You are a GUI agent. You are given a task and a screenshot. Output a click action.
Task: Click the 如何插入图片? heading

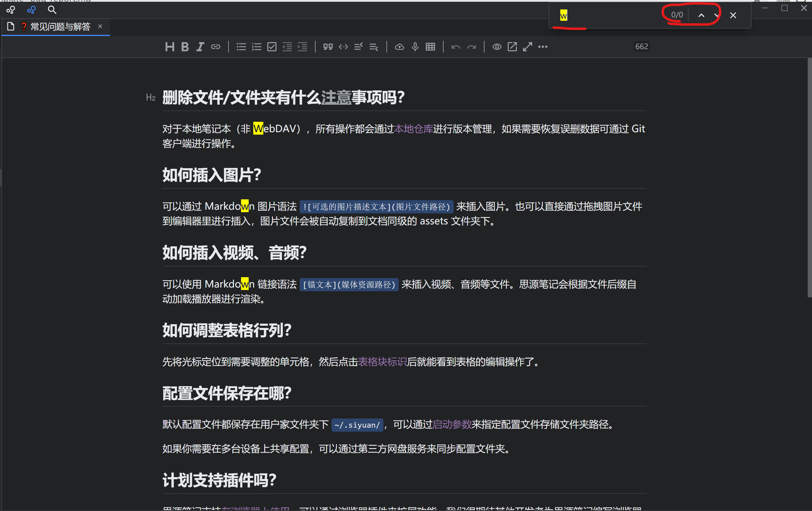coord(212,176)
